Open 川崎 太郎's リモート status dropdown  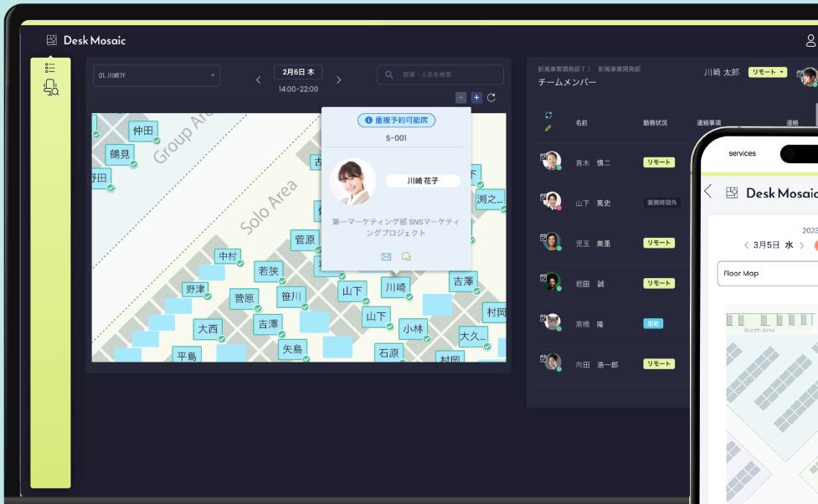tap(768, 73)
